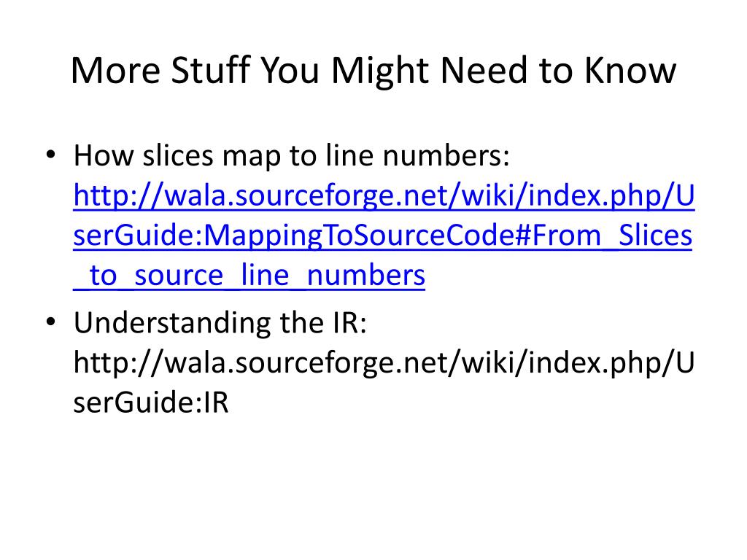Click the Understanding the IR: bullet text
This screenshot has width=747, height=560.
(x=220, y=323)
